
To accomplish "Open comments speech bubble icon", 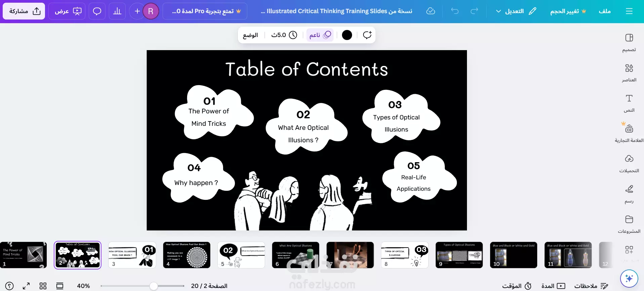I will (x=97, y=11).
